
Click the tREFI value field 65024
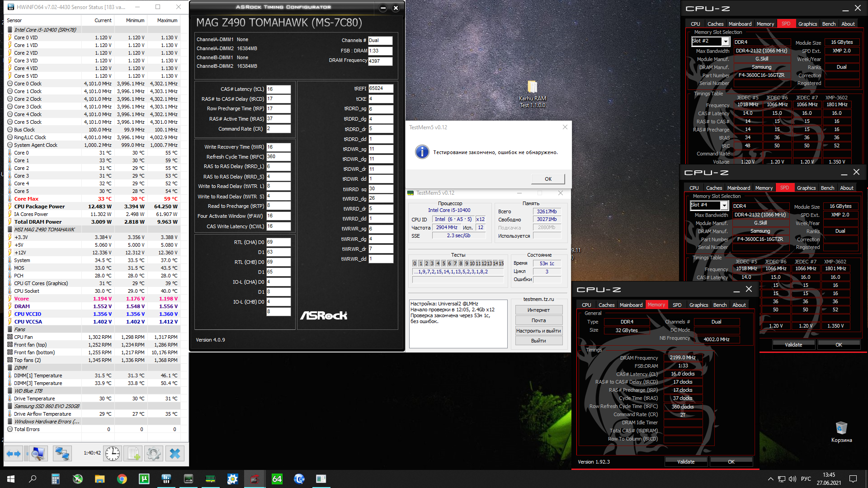(x=380, y=89)
